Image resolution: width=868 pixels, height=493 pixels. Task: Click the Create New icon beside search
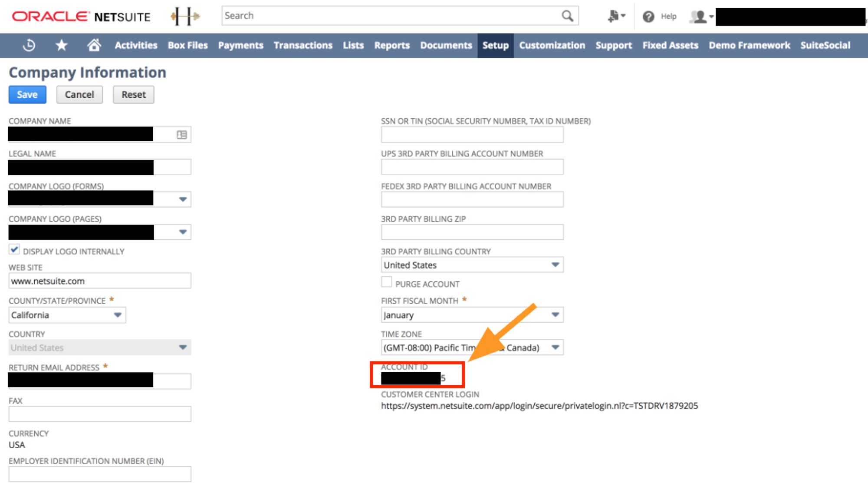pyautogui.click(x=615, y=17)
